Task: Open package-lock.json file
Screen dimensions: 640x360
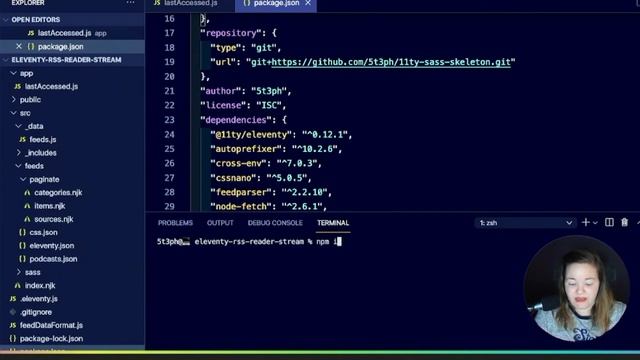Action: pos(51,338)
